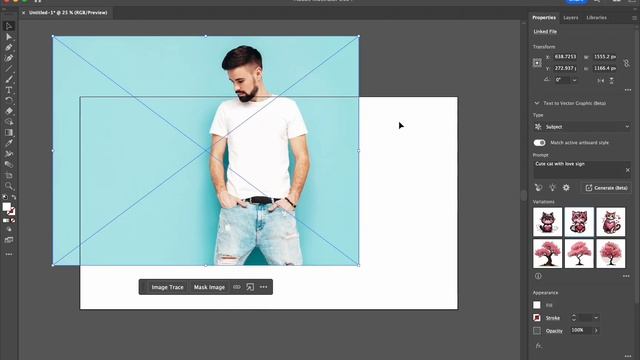Viewport: 640px width, 360px height.
Task: Switch to the Properties tab
Action: 544,18
